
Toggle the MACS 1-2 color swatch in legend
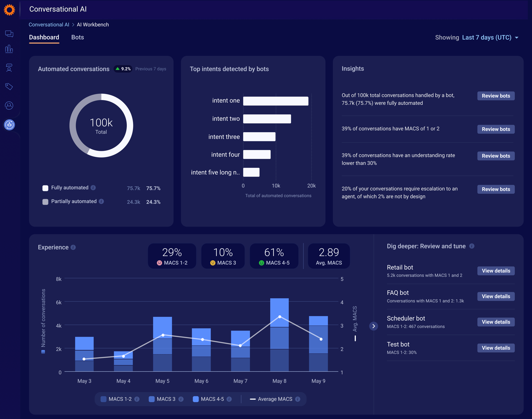coord(103,399)
